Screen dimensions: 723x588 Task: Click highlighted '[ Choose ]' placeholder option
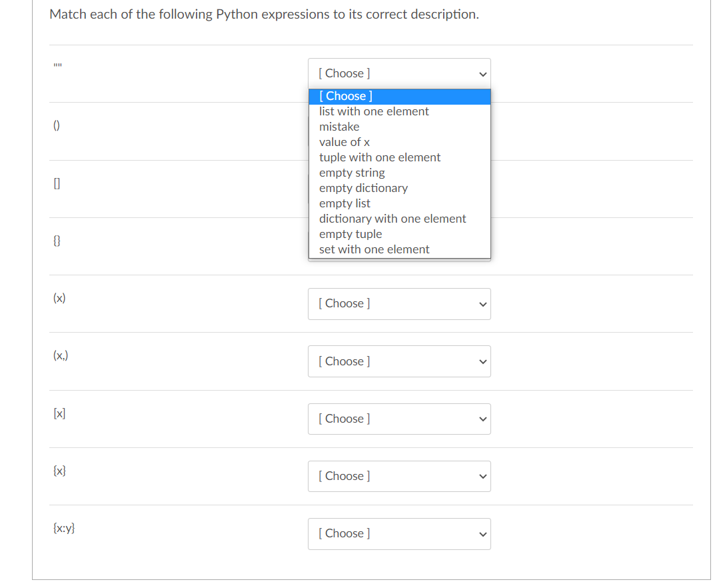[x=346, y=96]
